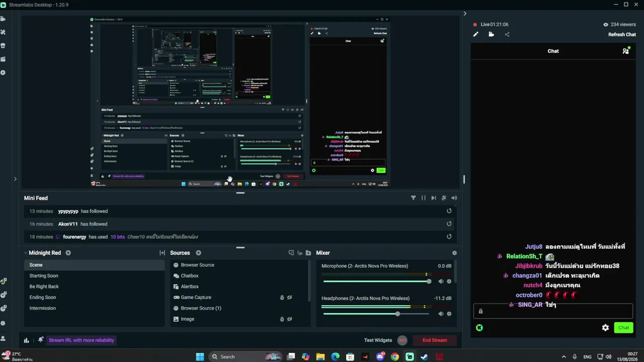Toggle lock on Game Capture source
The width and height of the screenshot is (644, 362).
(282, 298)
